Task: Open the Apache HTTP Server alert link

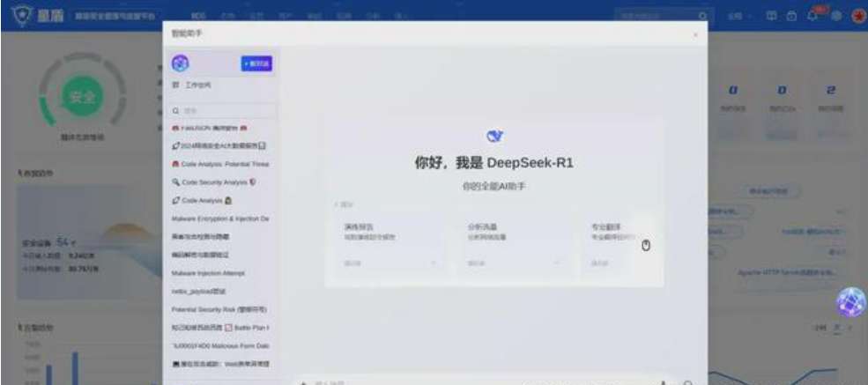Action: (x=788, y=273)
